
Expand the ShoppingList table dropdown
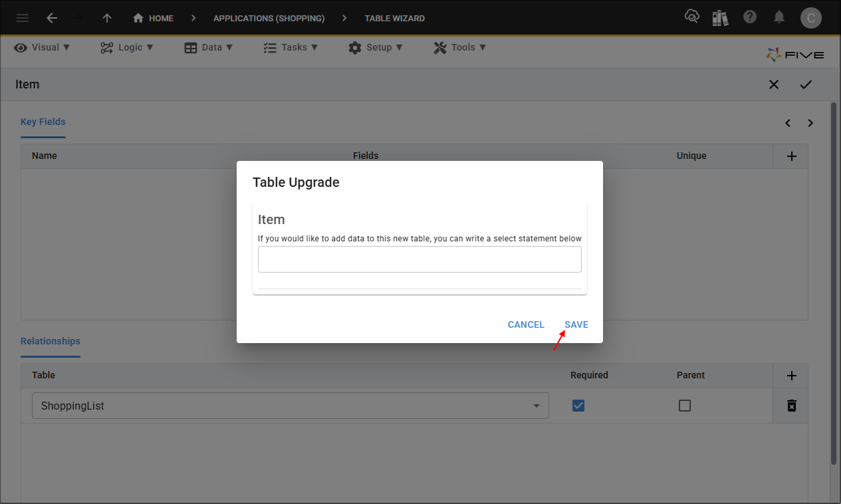(x=536, y=406)
